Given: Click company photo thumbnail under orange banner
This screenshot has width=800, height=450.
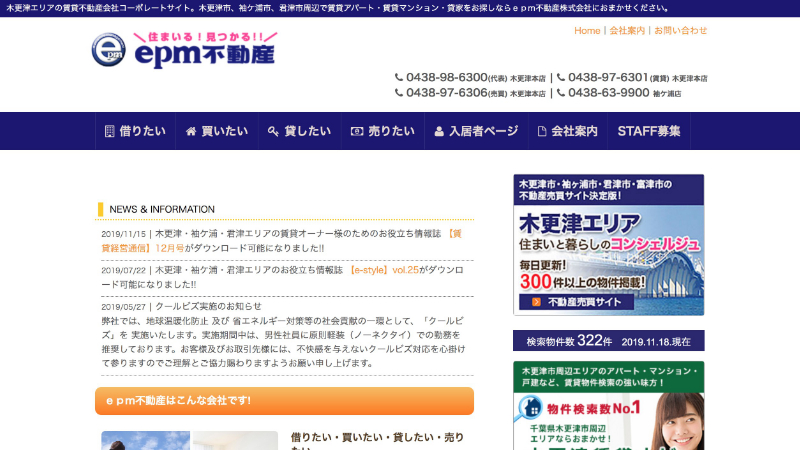Looking at the screenshot, I should click(189, 440).
